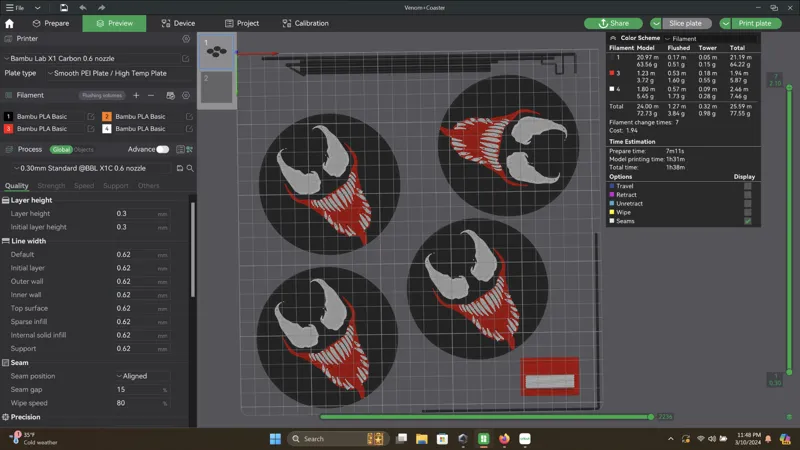Viewport: 800px width, 450px height.
Task: Open Firefox from taskbar
Action: [x=504, y=439]
